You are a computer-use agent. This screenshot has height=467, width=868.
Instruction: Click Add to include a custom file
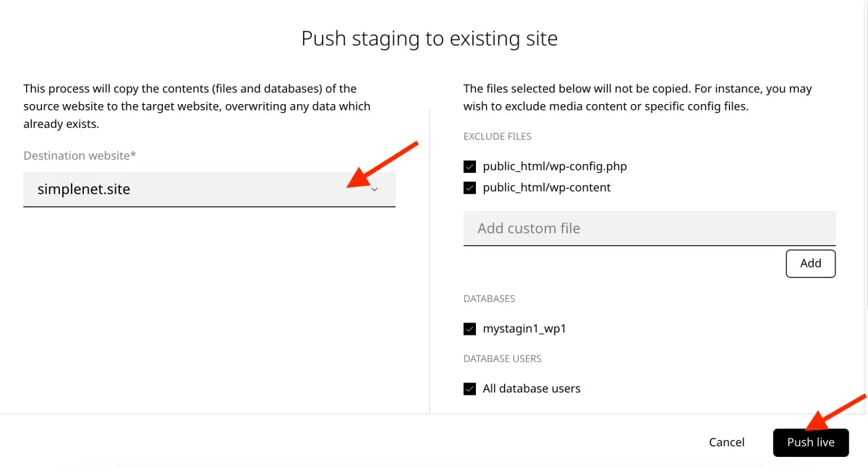pos(810,263)
